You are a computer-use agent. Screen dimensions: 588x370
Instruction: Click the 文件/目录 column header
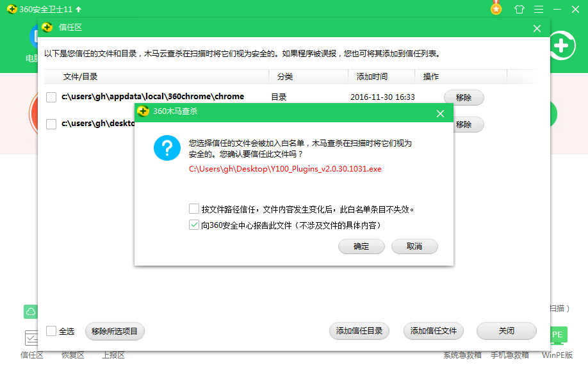pyautogui.click(x=81, y=76)
